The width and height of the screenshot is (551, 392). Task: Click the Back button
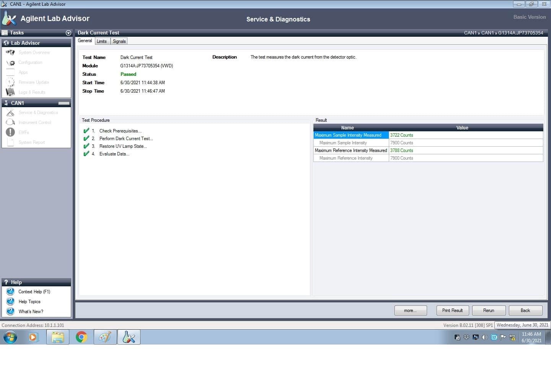click(x=525, y=310)
